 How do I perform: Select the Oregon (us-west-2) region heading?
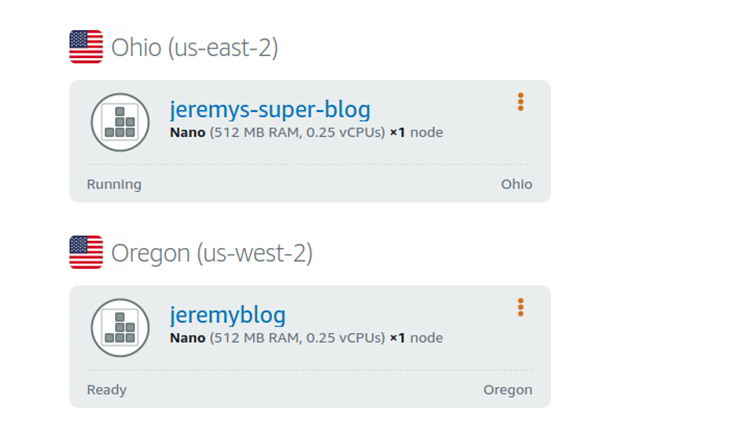pyautogui.click(x=211, y=253)
